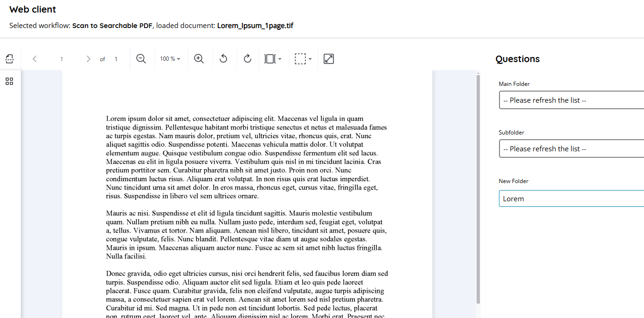The width and height of the screenshot is (644, 318).
Task: Click the document viewer vertical scrollbar
Action: coord(478,187)
